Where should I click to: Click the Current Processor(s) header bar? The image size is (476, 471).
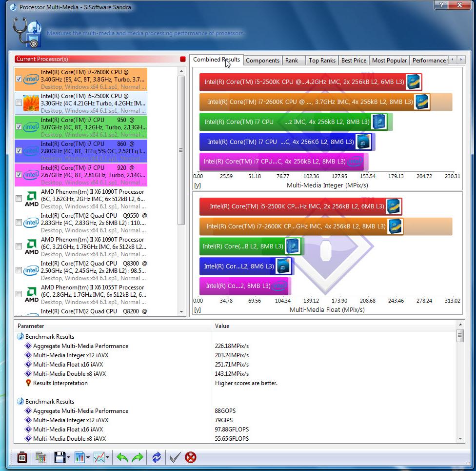(x=97, y=59)
